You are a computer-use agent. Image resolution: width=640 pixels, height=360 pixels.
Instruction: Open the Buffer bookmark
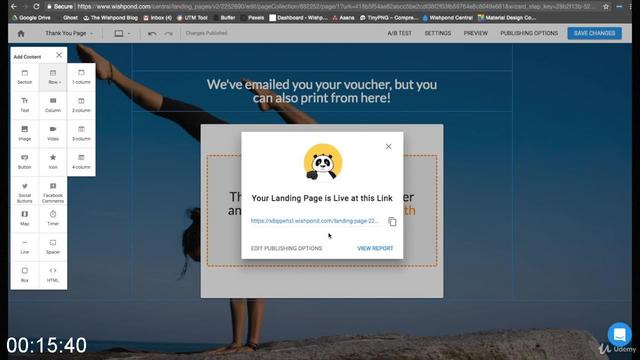pos(224,18)
